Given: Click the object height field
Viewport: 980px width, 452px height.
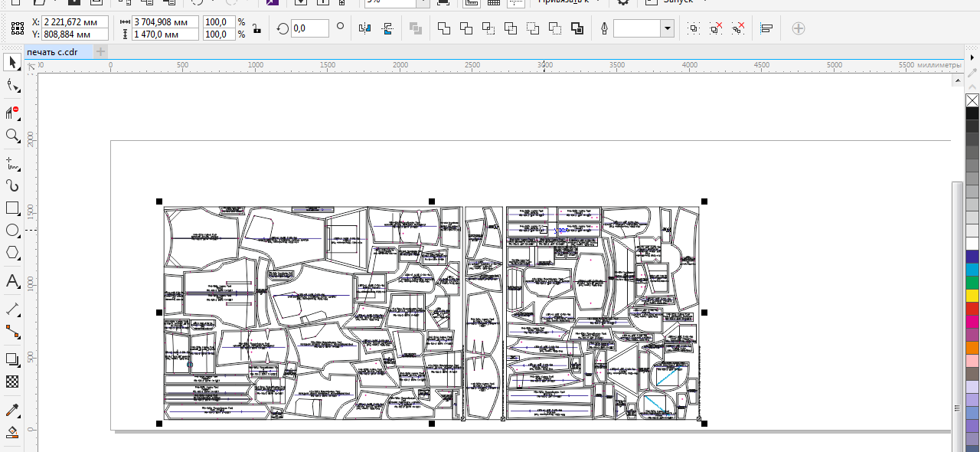Looking at the screenshot, I should point(165,34).
